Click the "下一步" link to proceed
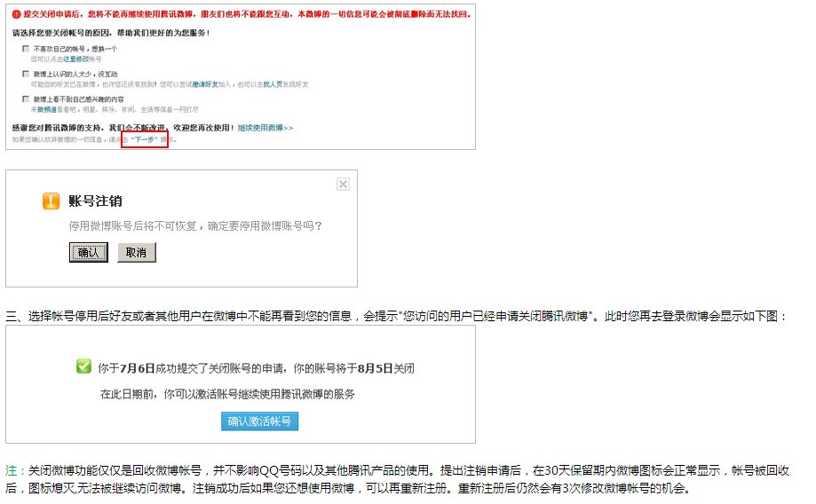Image resolution: width=816 pixels, height=504 pixels. point(144,139)
